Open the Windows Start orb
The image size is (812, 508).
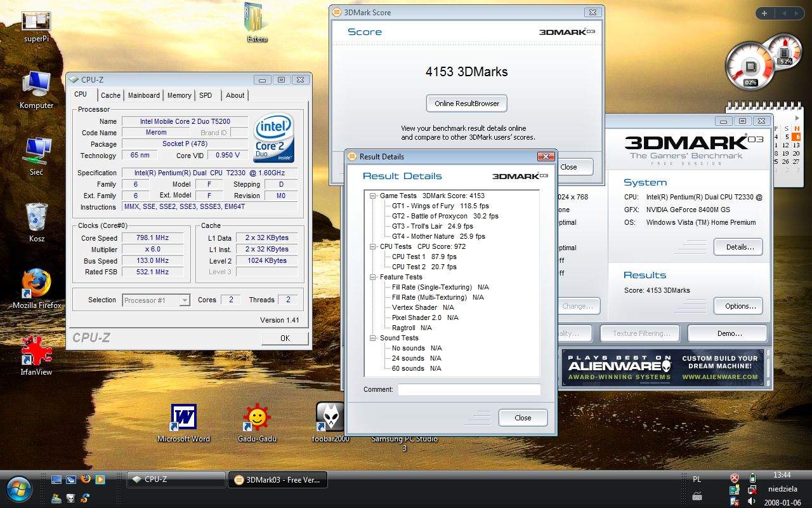pos(20,488)
